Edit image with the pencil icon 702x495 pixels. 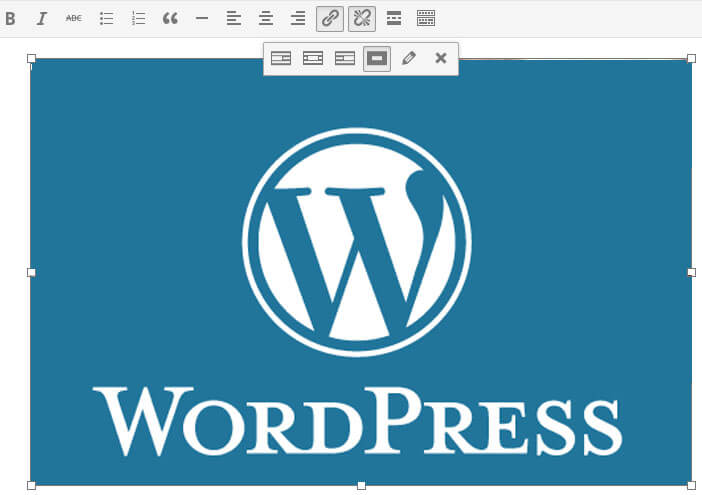click(409, 58)
